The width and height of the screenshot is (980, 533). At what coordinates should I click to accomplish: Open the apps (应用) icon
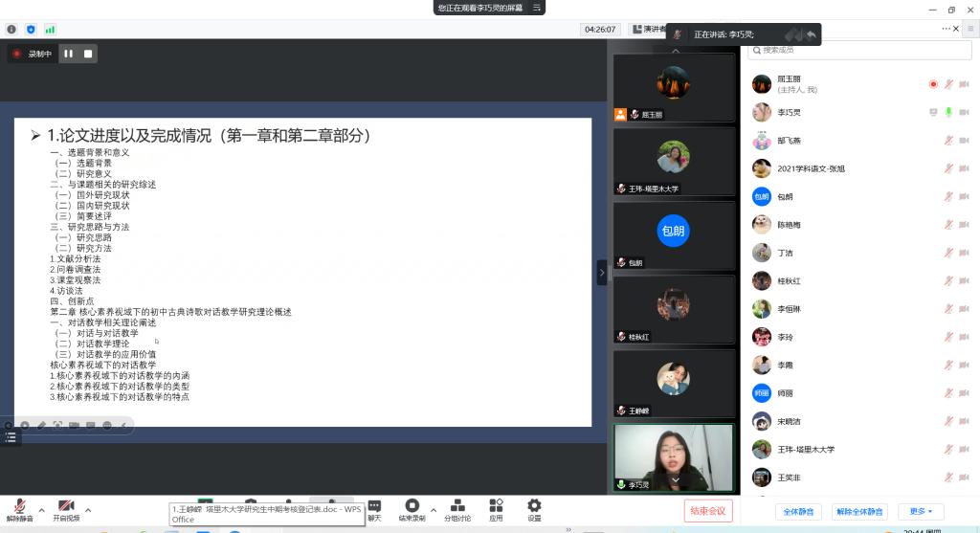pyautogui.click(x=496, y=505)
